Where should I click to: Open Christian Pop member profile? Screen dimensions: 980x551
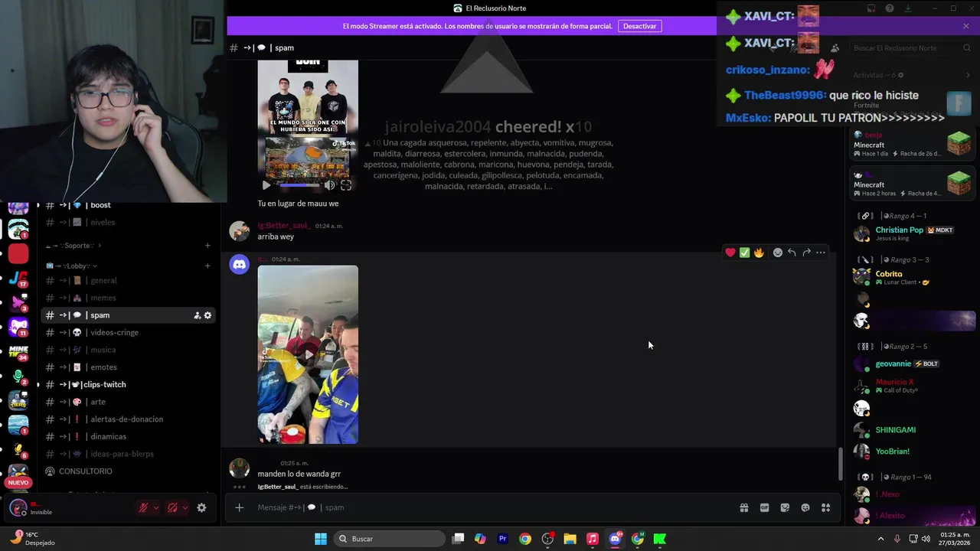(x=911, y=233)
